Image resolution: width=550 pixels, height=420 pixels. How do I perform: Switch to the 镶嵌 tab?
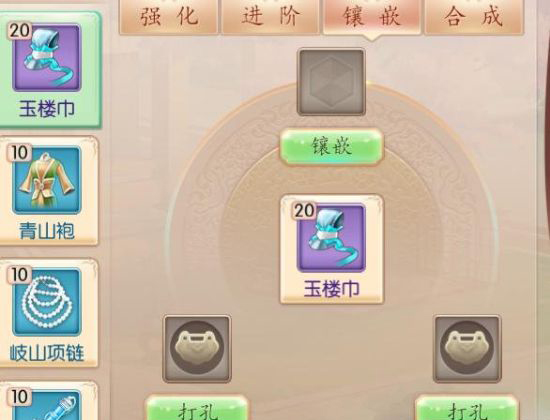coord(372,17)
